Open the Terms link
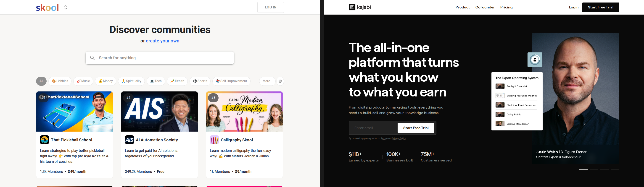 [384, 138]
